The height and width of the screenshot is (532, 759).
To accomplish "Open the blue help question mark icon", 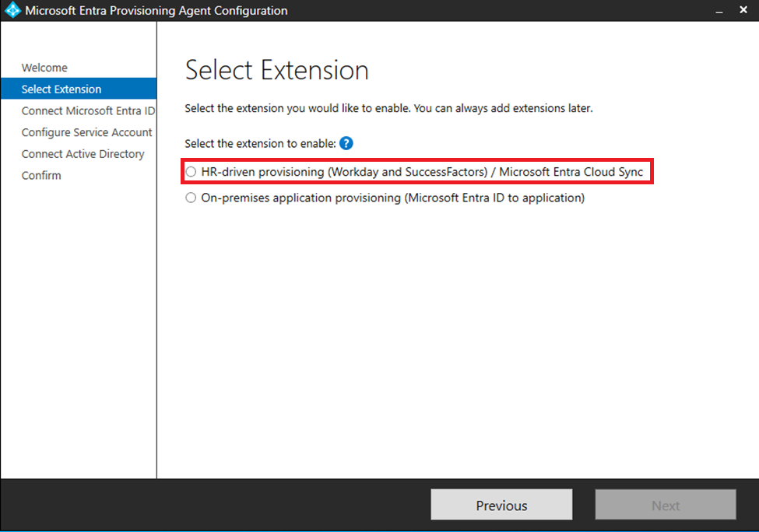I will point(346,143).
